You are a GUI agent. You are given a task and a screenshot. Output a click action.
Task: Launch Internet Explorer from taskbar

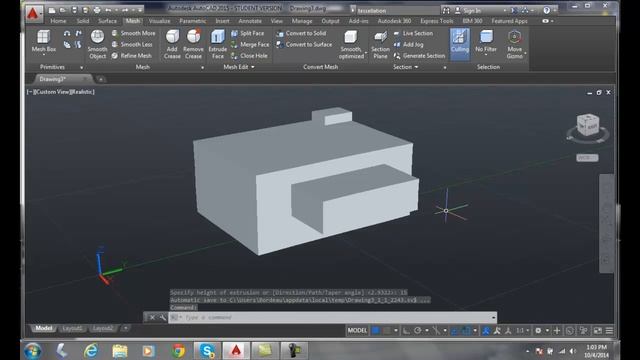(91, 351)
